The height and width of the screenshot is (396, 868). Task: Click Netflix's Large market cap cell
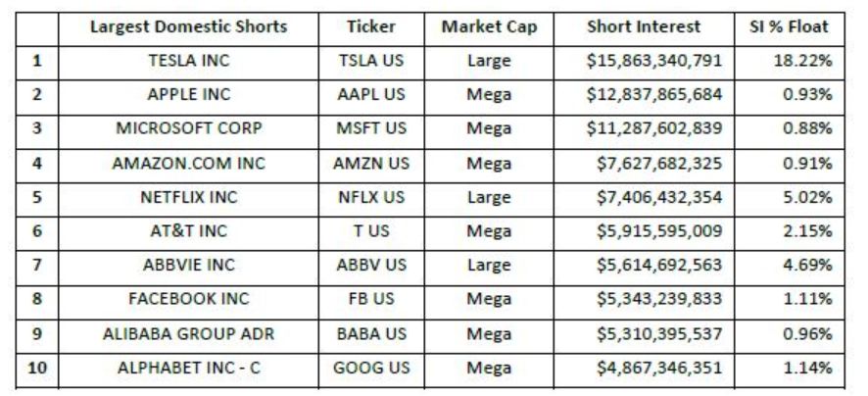489,198
